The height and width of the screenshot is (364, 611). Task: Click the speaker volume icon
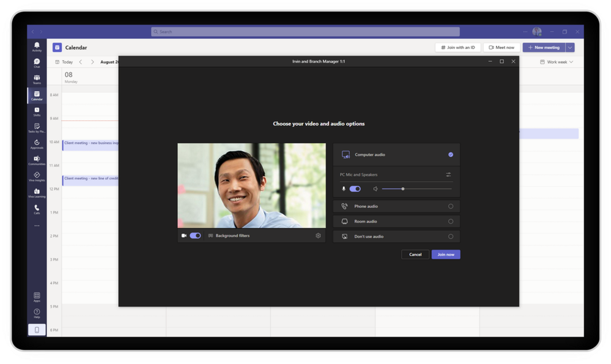pos(375,188)
